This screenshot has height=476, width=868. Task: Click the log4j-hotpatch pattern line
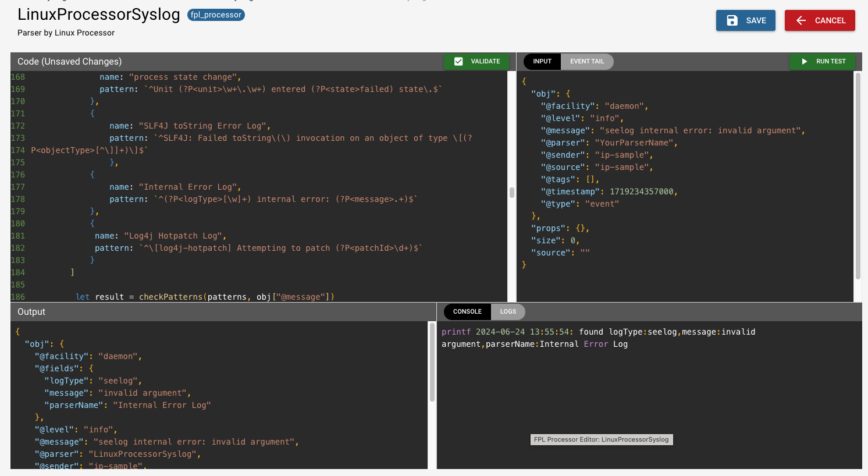(259, 248)
